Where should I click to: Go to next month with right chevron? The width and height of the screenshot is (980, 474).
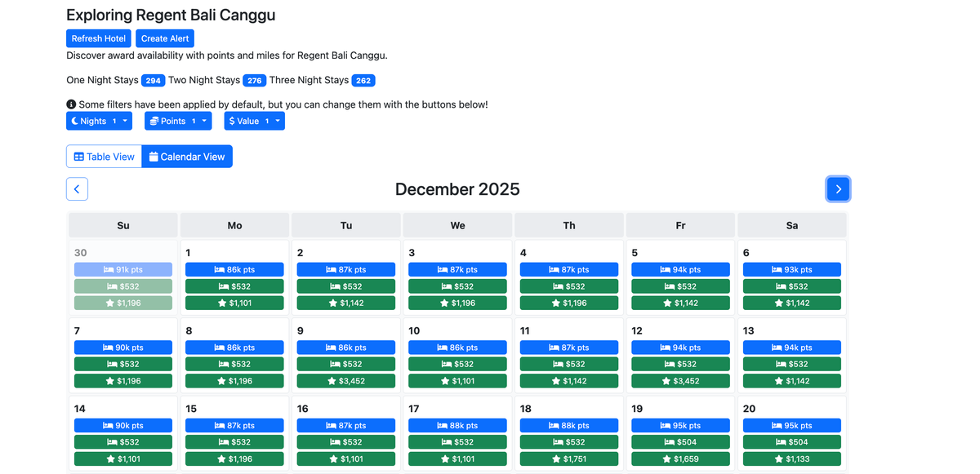[838, 189]
